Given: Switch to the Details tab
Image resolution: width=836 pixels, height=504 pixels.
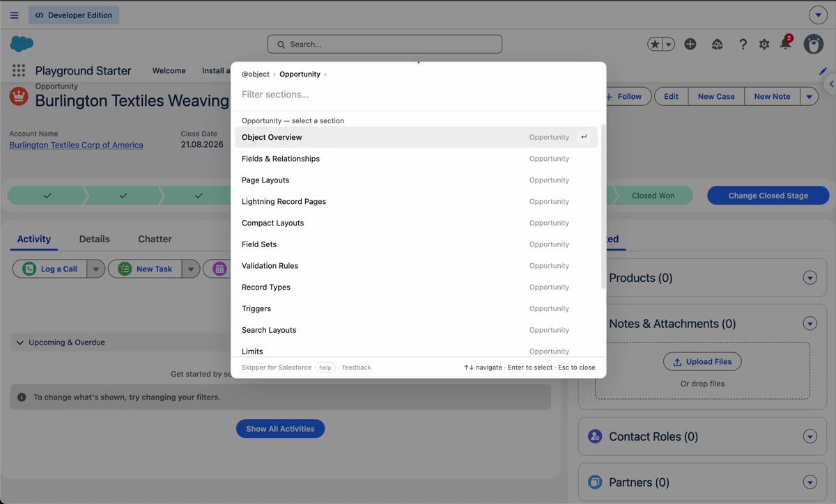Looking at the screenshot, I should point(94,239).
